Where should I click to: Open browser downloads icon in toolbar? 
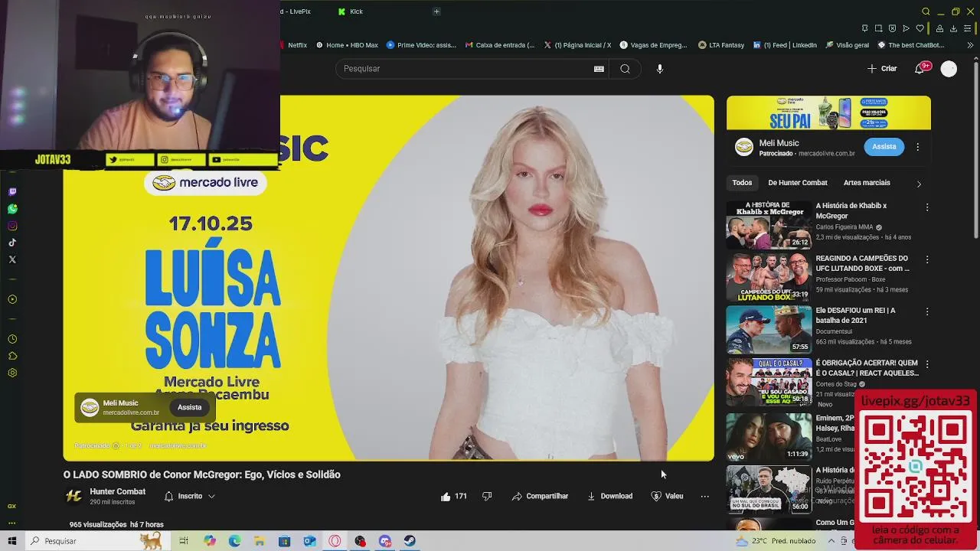[x=953, y=28]
